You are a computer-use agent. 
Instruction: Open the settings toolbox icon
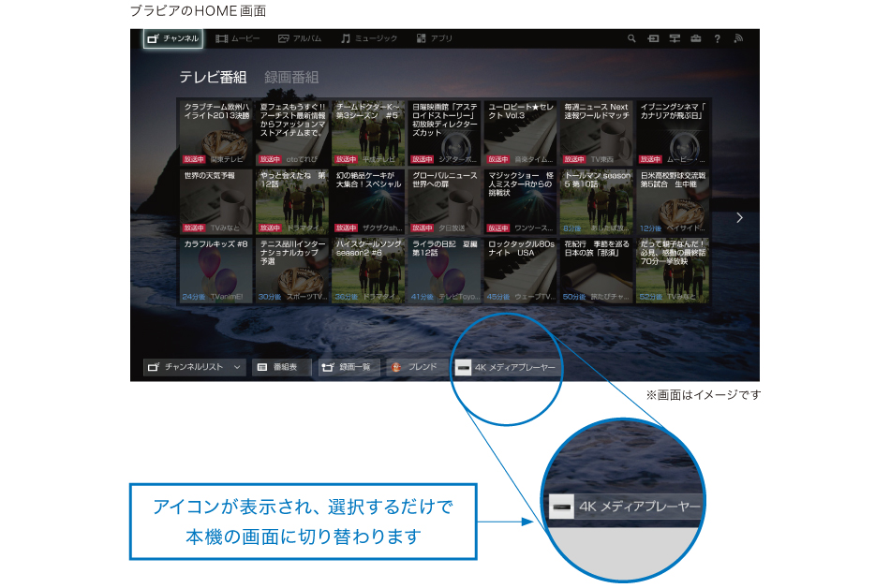(696, 39)
